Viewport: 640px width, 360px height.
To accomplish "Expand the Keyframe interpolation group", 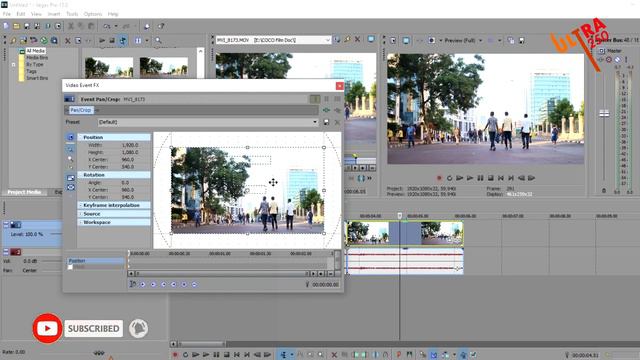I will click(80, 205).
